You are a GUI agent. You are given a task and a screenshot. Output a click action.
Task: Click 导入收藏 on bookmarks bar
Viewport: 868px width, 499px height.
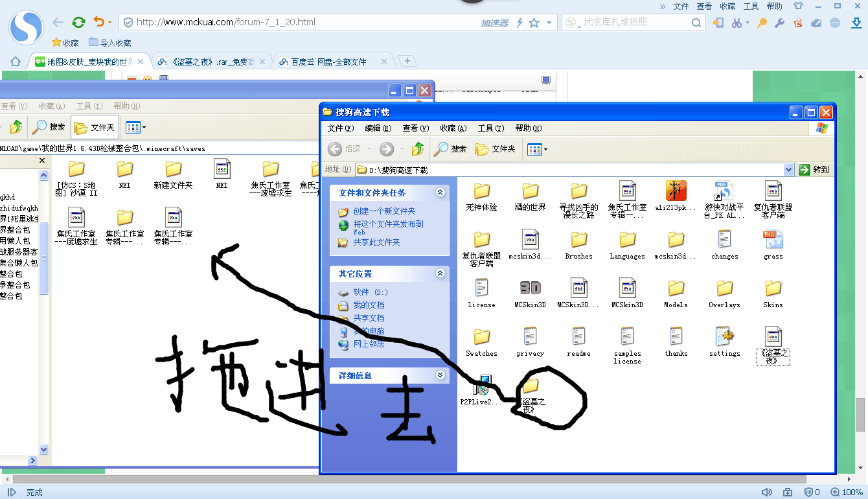point(109,43)
